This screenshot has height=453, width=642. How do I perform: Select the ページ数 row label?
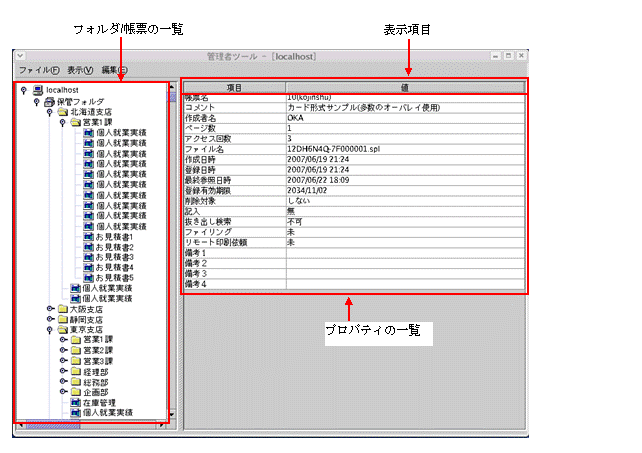[x=200, y=128]
